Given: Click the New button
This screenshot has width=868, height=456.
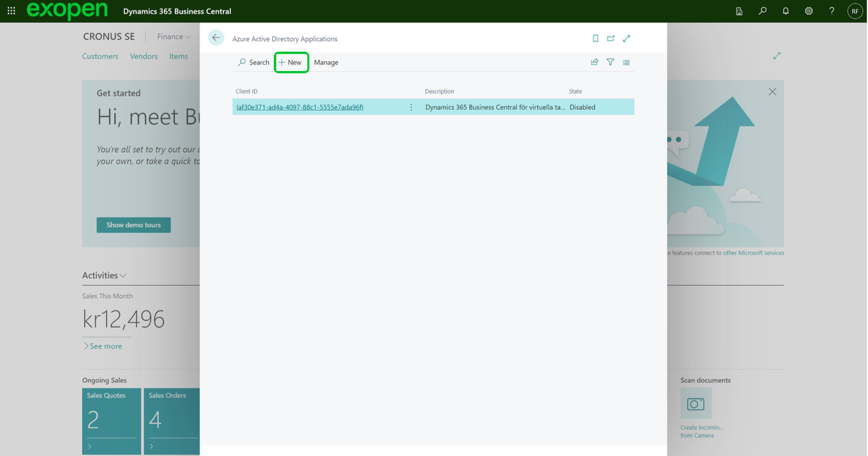Looking at the screenshot, I should click(291, 63).
